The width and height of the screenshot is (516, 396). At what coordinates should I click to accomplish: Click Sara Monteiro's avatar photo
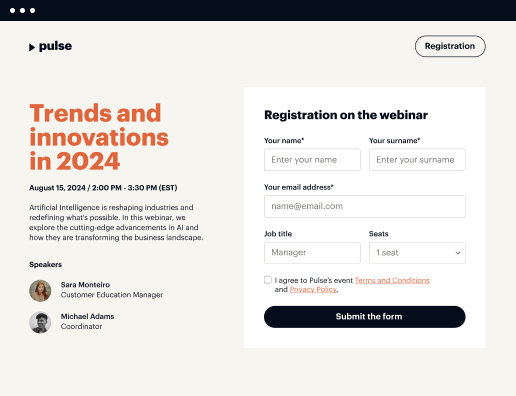(40, 291)
